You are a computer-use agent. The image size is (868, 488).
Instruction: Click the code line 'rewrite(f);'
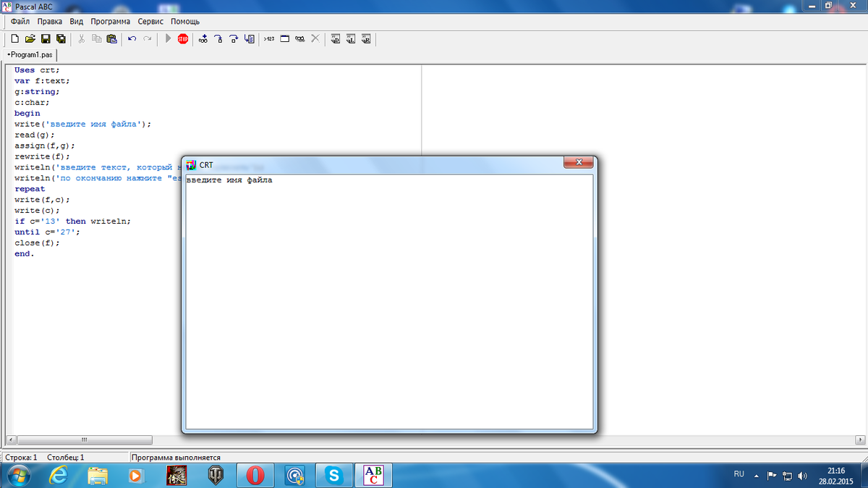42,156
